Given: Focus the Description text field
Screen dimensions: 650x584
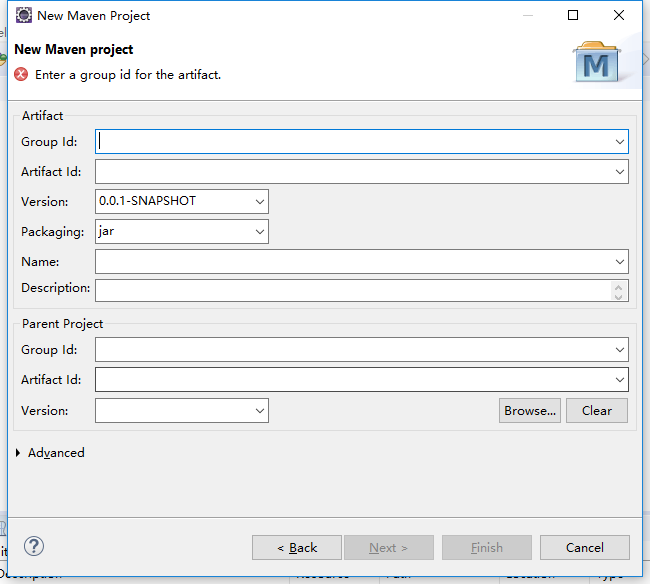Looking at the screenshot, I should click(353, 291).
